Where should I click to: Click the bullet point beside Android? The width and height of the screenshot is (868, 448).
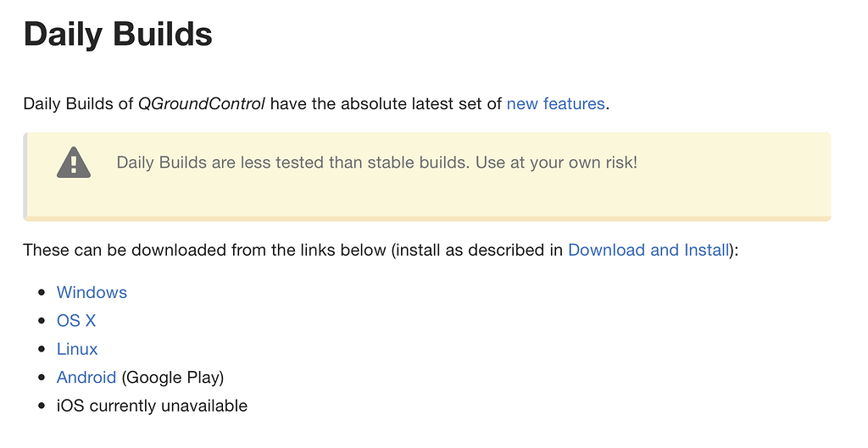(x=41, y=379)
